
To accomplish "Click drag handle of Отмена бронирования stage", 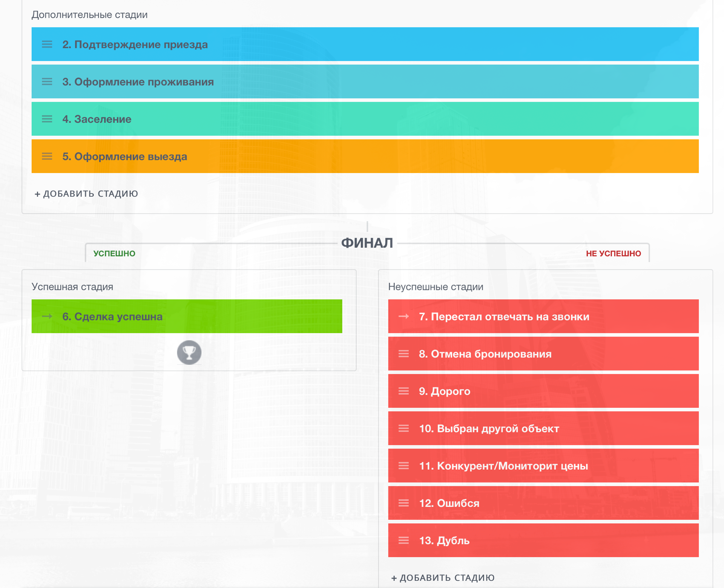I will click(x=403, y=354).
